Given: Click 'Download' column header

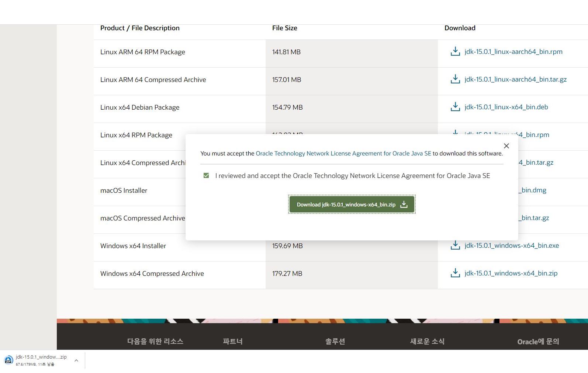Looking at the screenshot, I should pyautogui.click(x=460, y=28).
